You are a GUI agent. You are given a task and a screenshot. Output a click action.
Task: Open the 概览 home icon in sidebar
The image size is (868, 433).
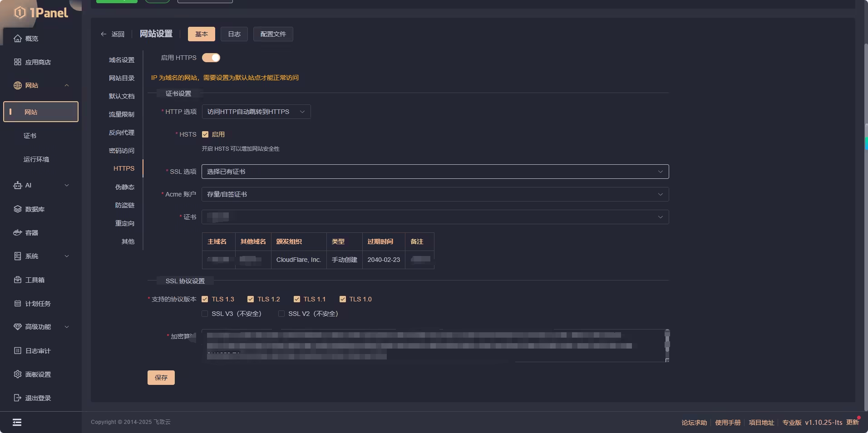pos(18,39)
